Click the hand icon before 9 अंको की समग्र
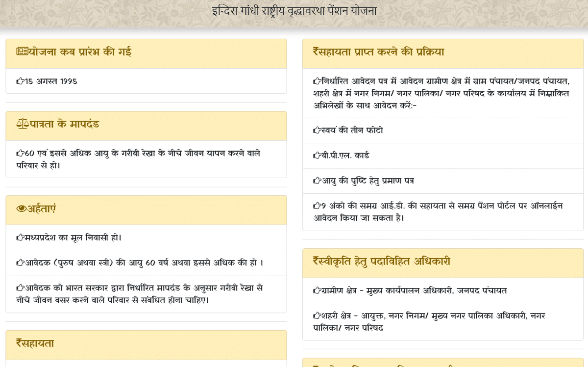This screenshot has height=367, width=588. tap(317, 206)
